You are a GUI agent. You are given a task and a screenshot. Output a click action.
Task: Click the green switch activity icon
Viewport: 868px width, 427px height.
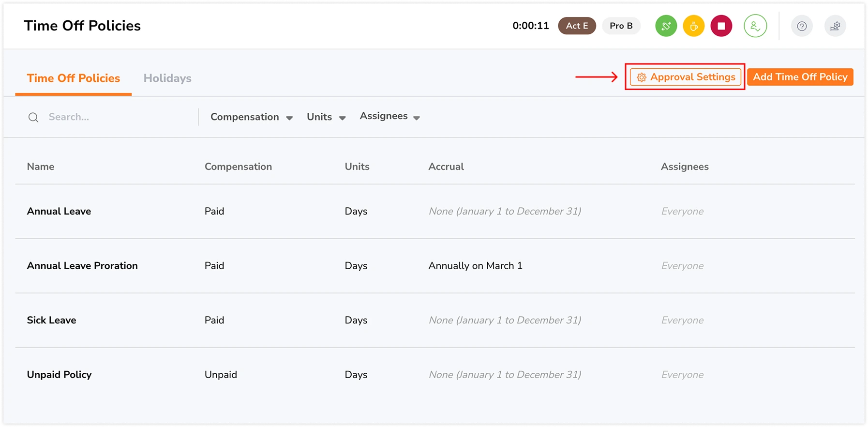(666, 26)
